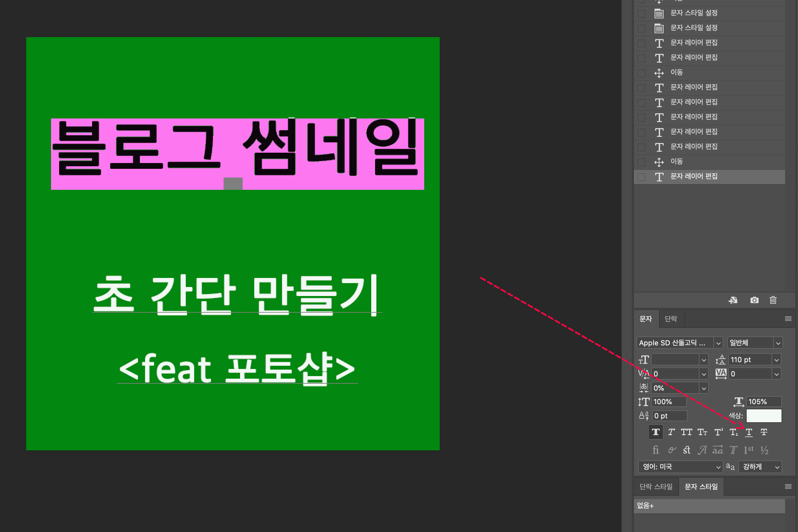Switch to the 단락 스타일 tab
This screenshot has height=532, width=798.
[656, 487]
